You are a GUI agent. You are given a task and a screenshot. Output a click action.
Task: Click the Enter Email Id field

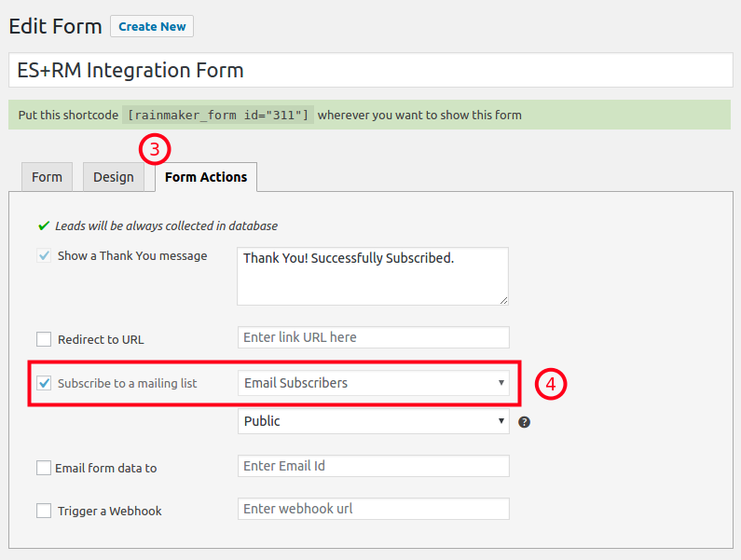[x=374, y=466]
